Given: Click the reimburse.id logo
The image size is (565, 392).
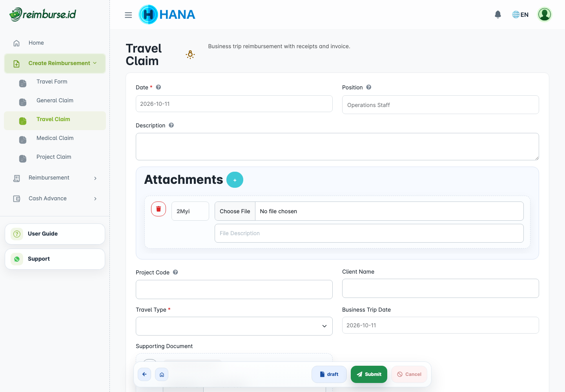Looking at the screenshot, I should pyautogui.click(x=43, y=15).
